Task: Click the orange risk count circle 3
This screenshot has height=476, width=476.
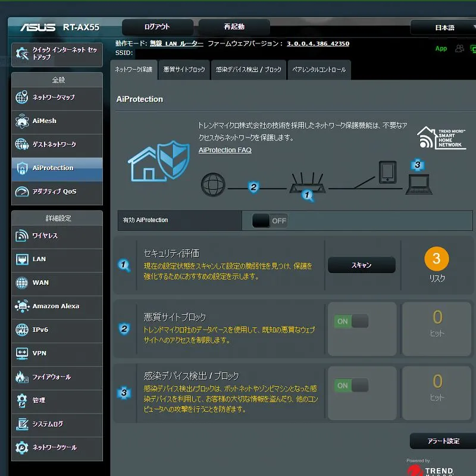Action: click(437, 259)
